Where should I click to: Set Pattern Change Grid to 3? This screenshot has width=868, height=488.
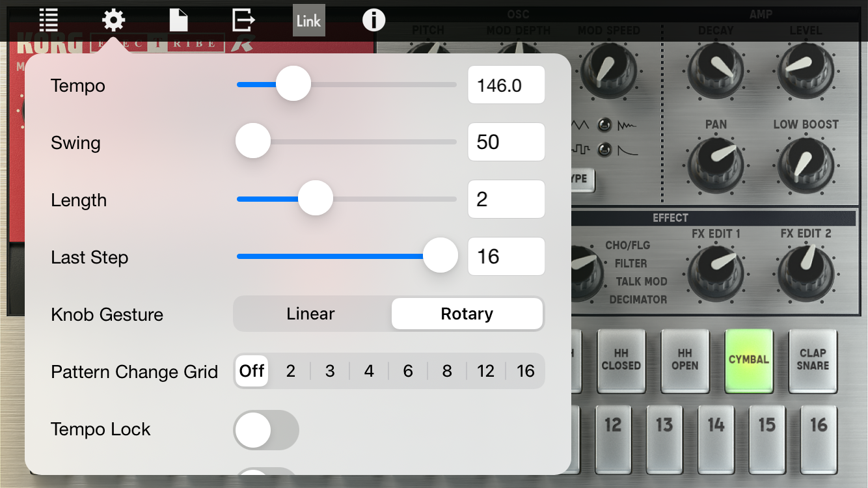330,371
